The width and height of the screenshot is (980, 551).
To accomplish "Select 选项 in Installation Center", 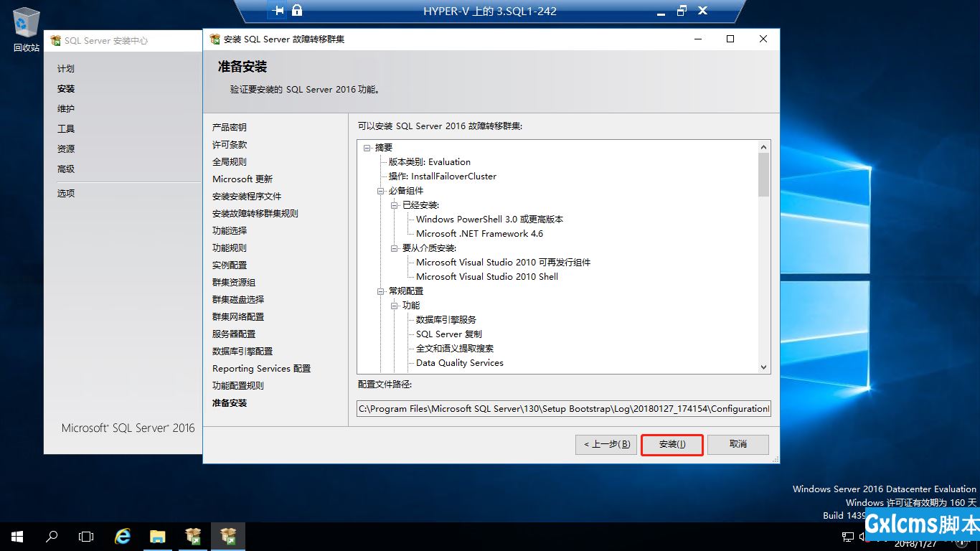I will [66, 194].
